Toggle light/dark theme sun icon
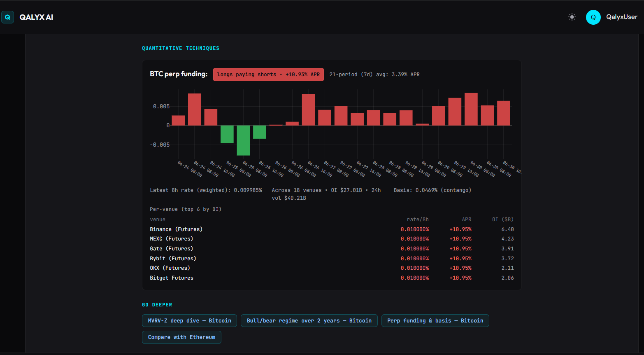 572,17
